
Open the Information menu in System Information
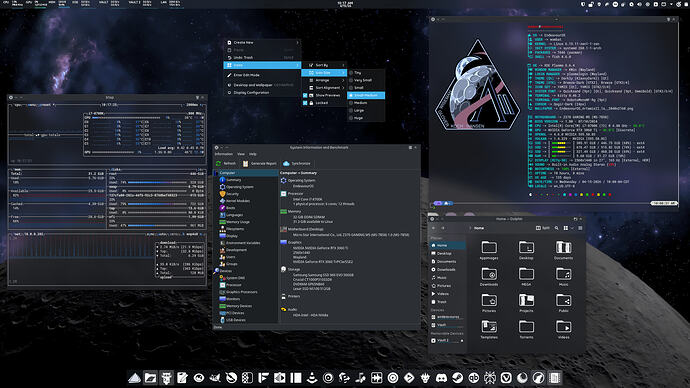pos(224,154)
